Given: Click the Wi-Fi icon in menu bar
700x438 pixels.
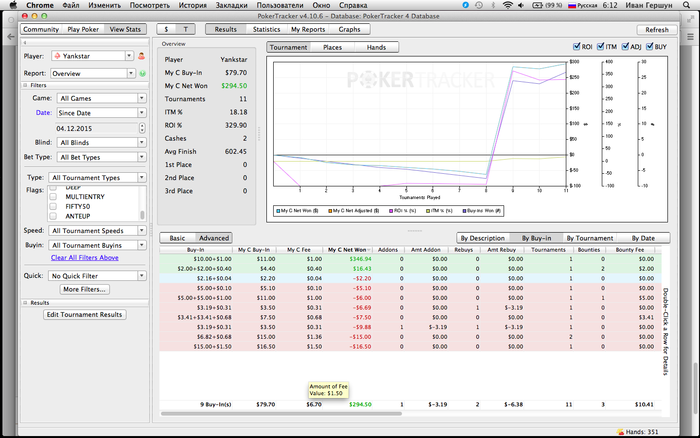Looking at the screenshot, I should 507,6.
